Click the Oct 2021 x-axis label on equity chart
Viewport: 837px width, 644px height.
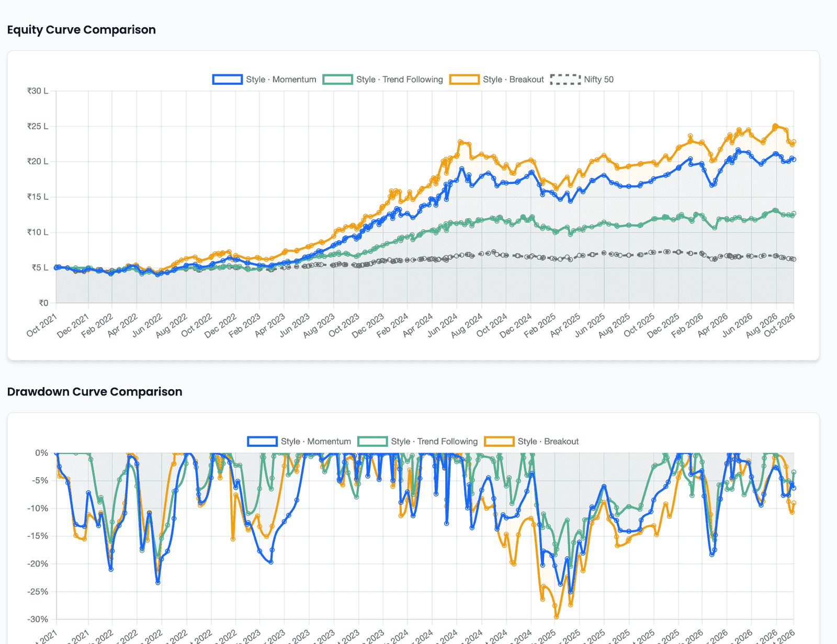tap(42, 325)
